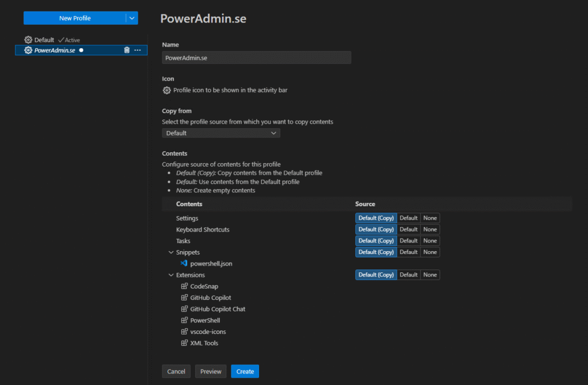Open the New Profile dropdown arrow

131,18
